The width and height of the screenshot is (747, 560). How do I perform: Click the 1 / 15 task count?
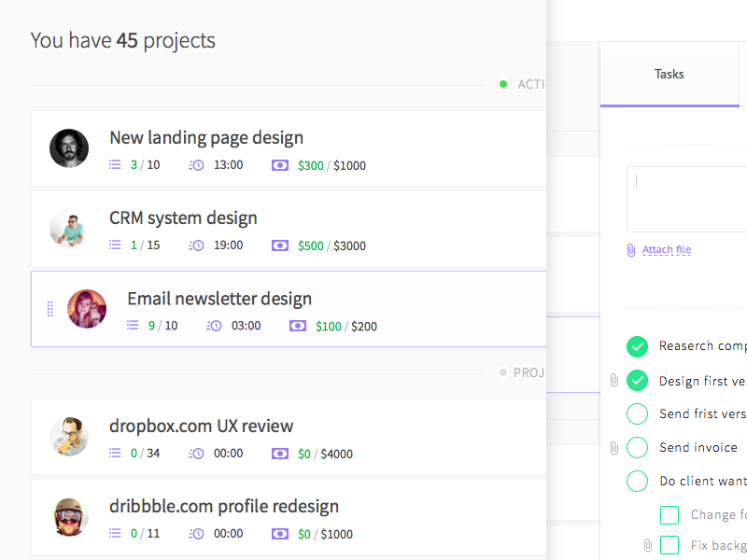click(x=146, y=245)
